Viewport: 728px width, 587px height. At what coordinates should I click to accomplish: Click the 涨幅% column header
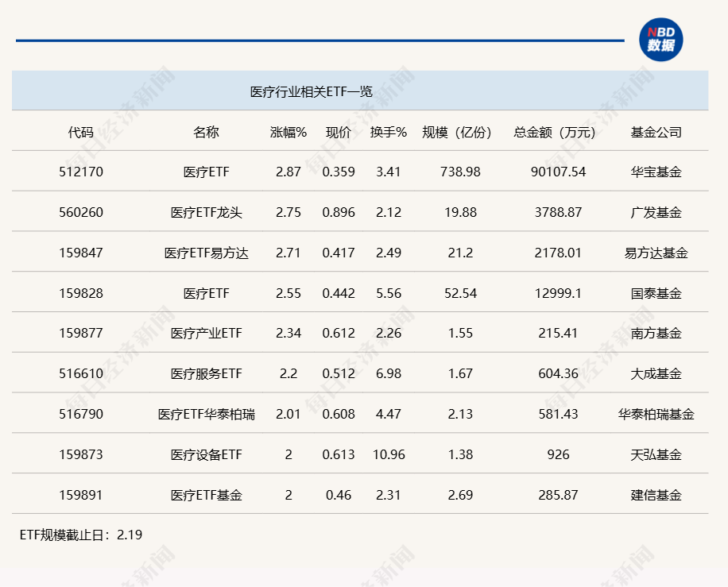click(288, 132)
